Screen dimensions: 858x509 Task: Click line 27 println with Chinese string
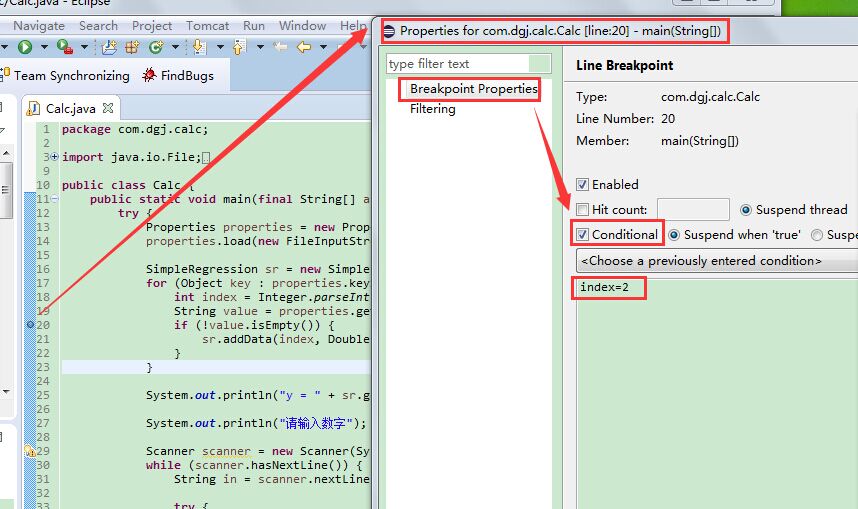[x=256, y=423]
